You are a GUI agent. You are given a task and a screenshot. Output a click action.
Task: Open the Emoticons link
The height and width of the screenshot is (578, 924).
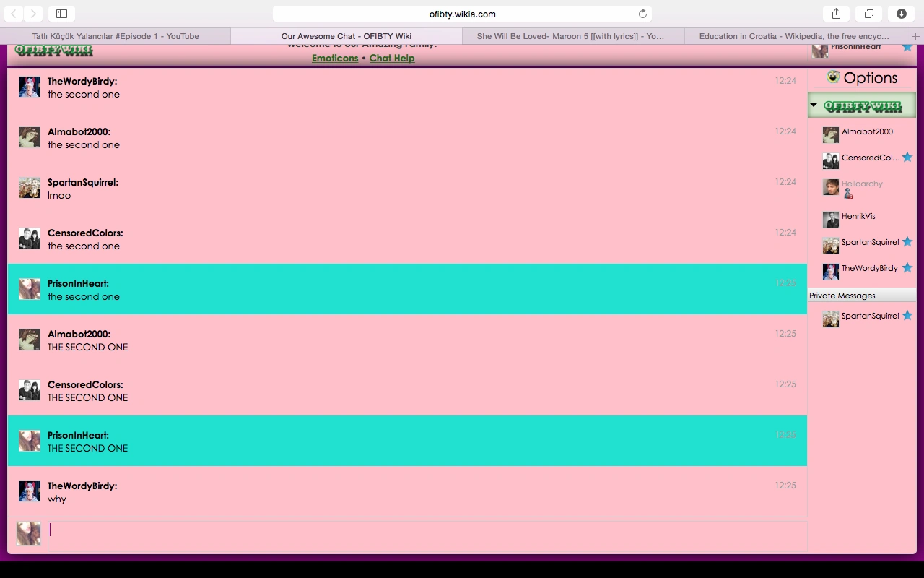pos(335,58)
